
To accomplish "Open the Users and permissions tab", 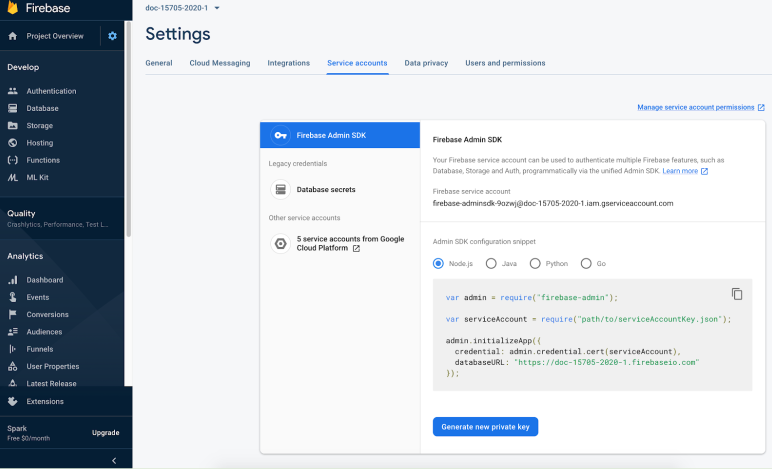I will pos(505,63).
